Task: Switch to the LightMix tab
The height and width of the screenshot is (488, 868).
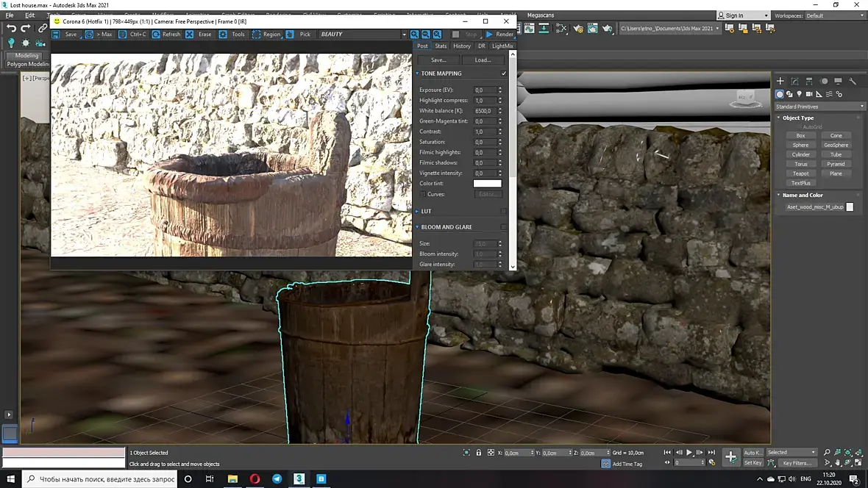Action: [502, 46]
